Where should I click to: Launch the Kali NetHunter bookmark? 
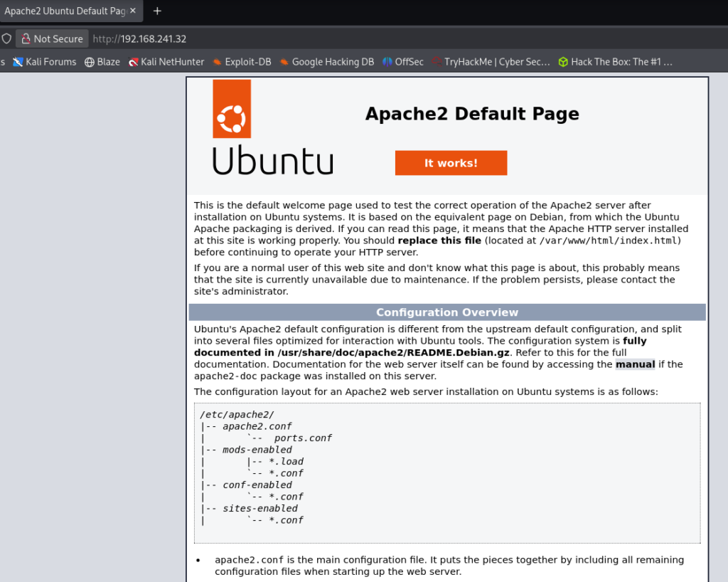point(166,62)
